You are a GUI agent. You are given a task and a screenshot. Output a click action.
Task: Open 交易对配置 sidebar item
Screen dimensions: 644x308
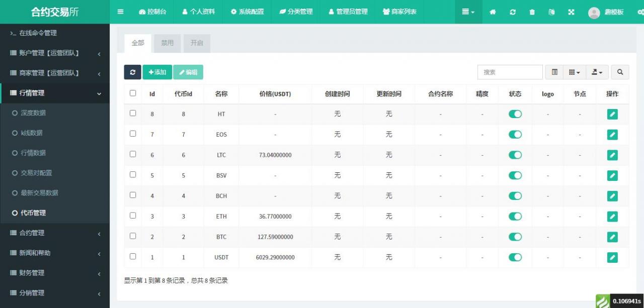click(55, 173)
